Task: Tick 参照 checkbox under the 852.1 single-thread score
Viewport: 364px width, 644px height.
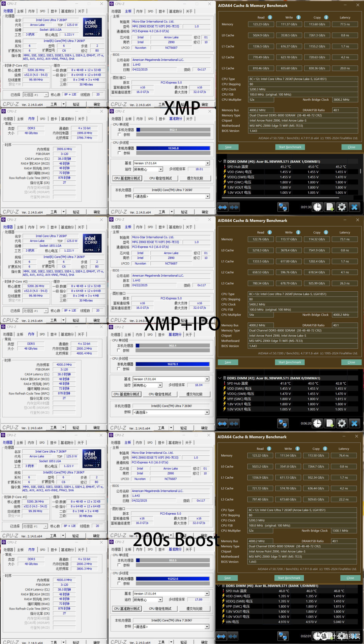Action: click(x=119, y=134)
